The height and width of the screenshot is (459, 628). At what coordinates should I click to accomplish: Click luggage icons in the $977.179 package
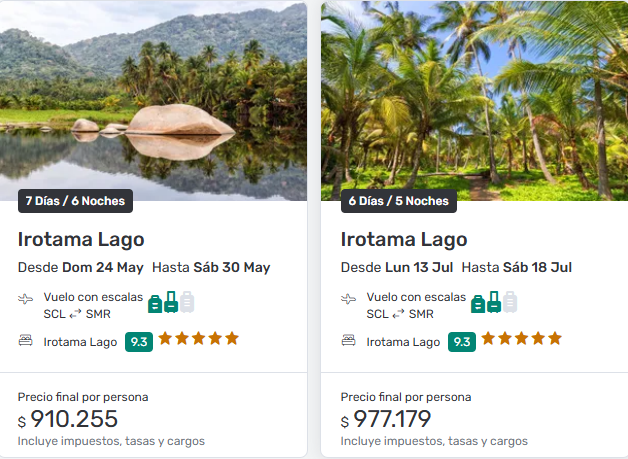(494, 302)
